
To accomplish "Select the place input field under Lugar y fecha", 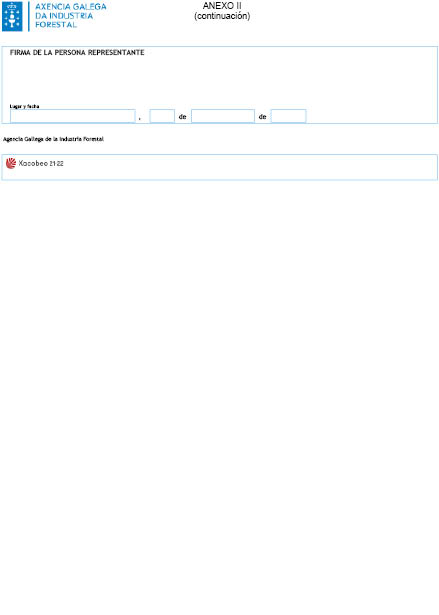I will (73, 116).
